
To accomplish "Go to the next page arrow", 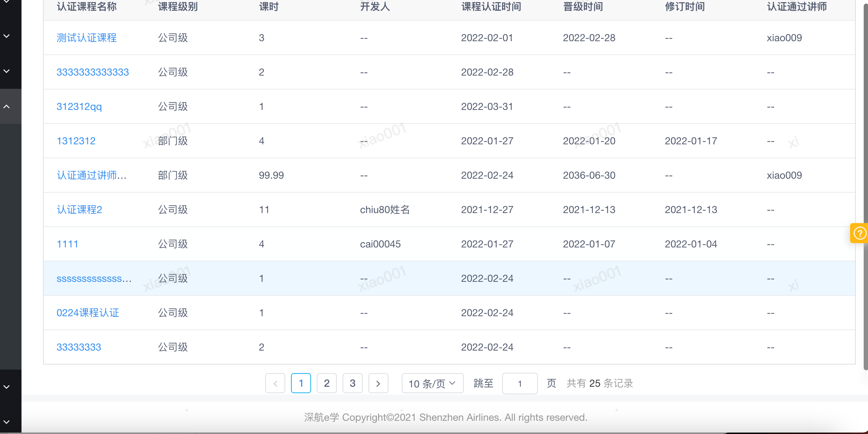I will [x=378, y=384].
